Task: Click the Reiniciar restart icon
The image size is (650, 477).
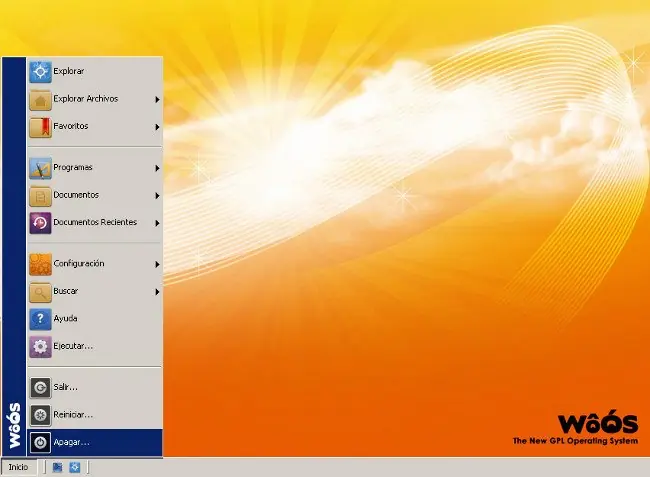Action: [x=40, y=414]
